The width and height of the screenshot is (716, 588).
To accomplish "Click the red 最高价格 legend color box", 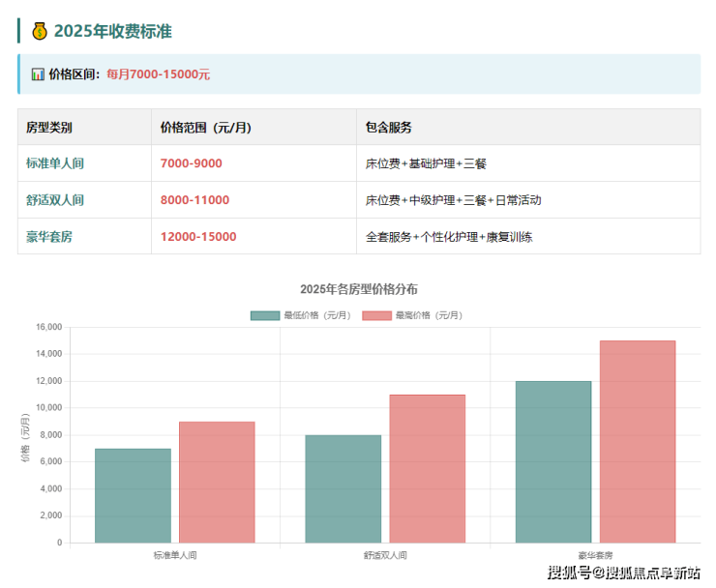I will (x=376, y=315).
